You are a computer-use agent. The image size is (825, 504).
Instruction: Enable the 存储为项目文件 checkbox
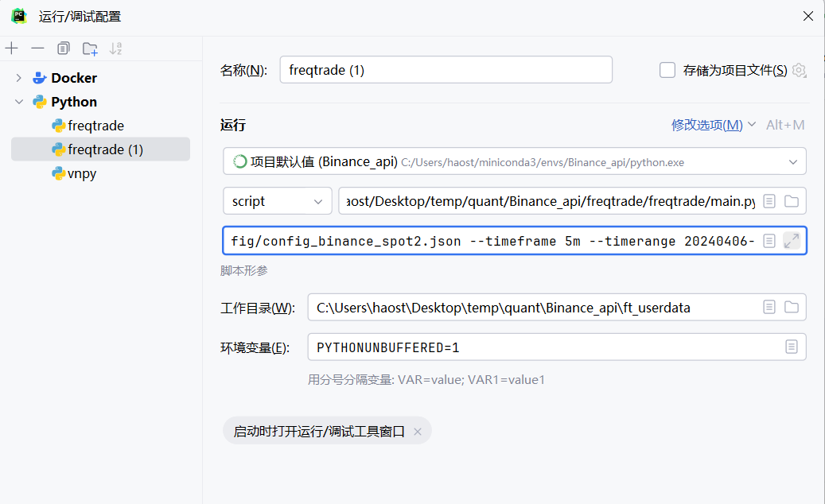(667, 70)
